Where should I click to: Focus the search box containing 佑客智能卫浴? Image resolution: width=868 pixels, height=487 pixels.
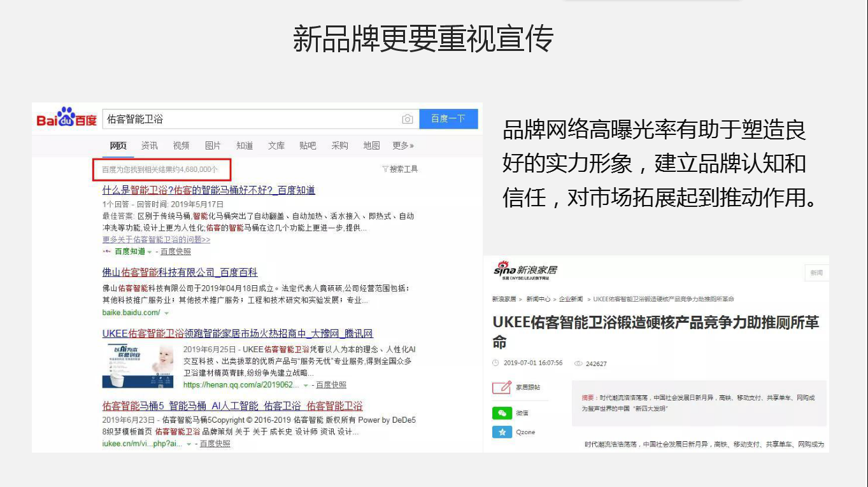point(260,119)
